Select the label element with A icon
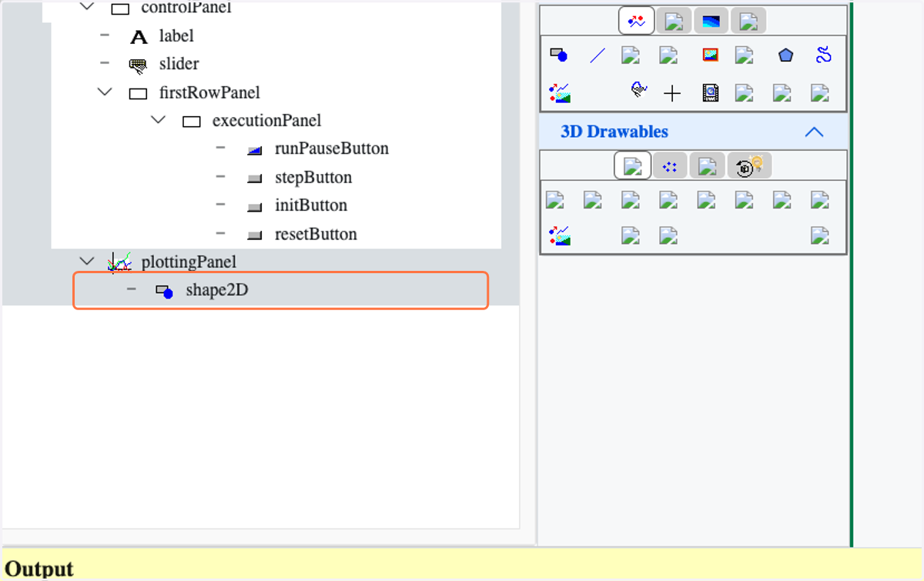The image size is (924, 581). tap(176, 35)
